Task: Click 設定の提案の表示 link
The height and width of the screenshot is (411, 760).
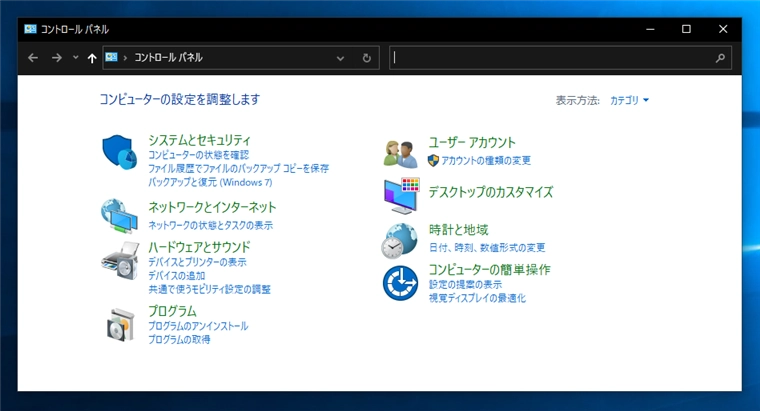Action: 465,284
